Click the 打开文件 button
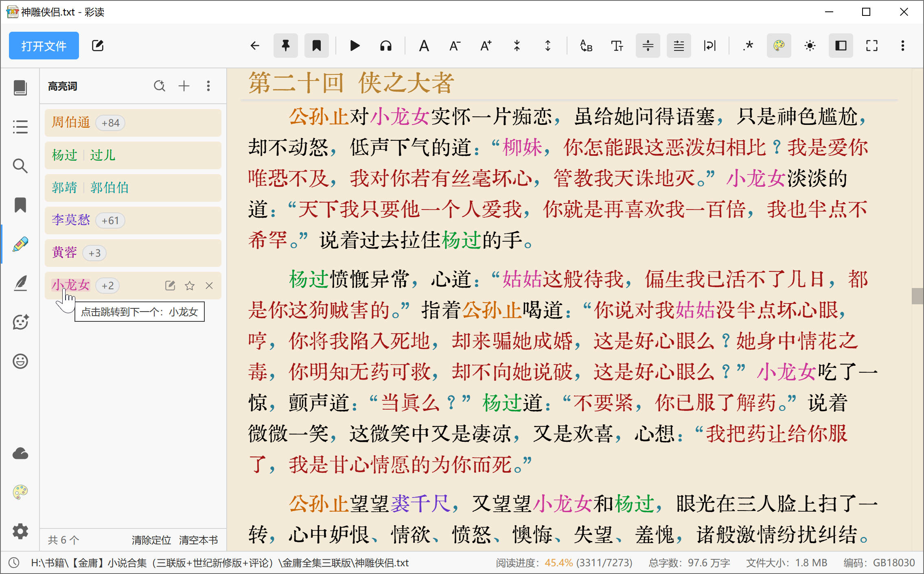Image resolution: width=924 pixels, height=574 pixels. (44, 46)
